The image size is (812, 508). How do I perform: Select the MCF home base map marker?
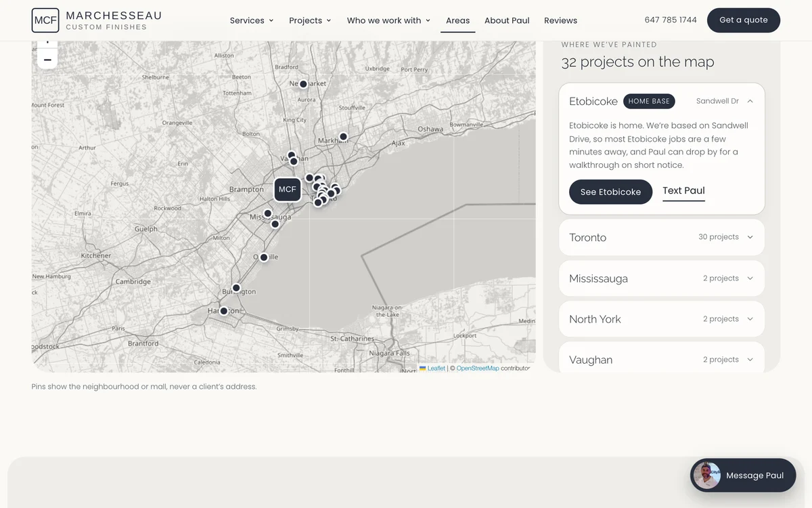click(288, 190)
